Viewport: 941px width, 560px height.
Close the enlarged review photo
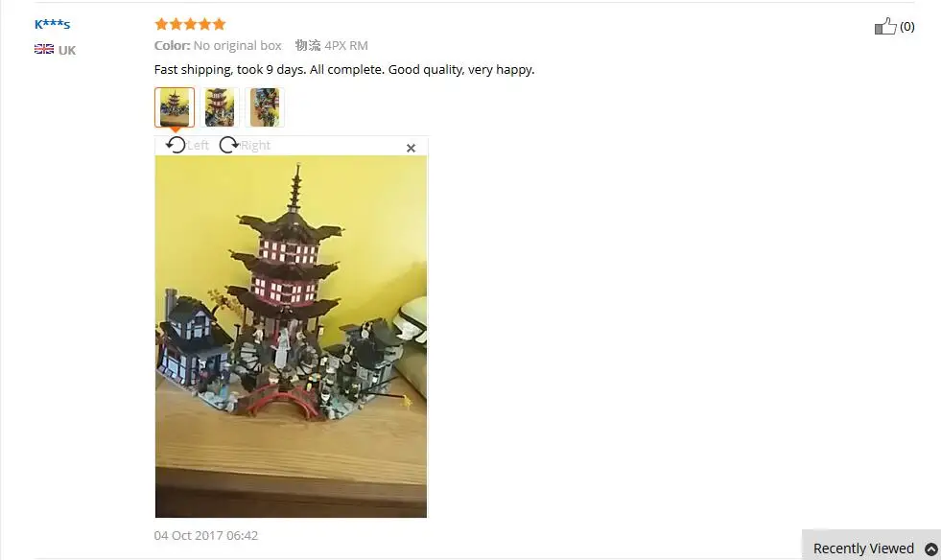(x=412, y=149)
